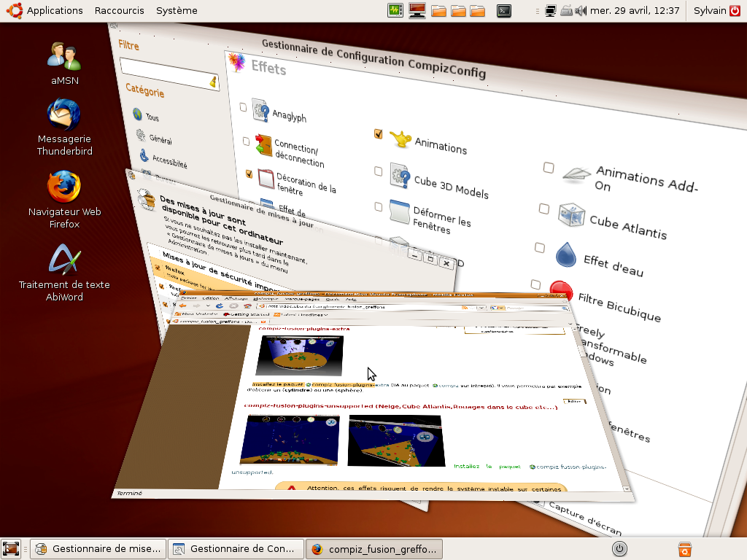Image resolution: width=747 pixels, height=560 pixels.
Task: Open the Système menu
Action: point(177,10)
